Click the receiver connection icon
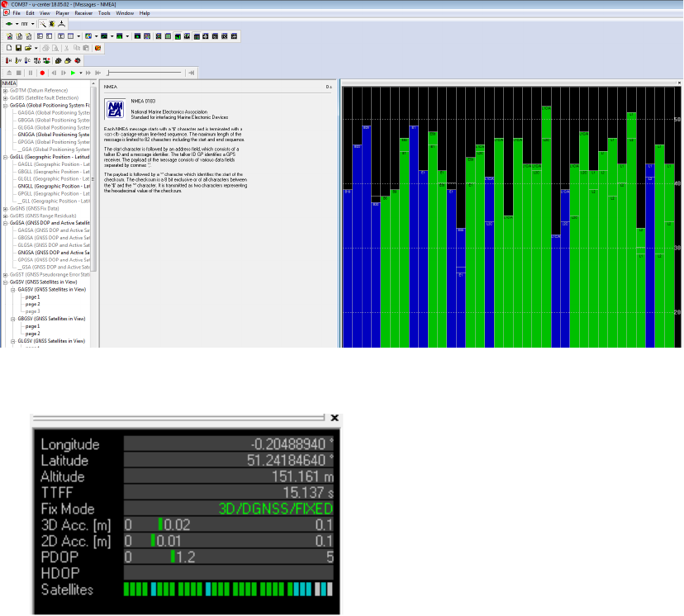684x616 pixels. click(8, 24)
